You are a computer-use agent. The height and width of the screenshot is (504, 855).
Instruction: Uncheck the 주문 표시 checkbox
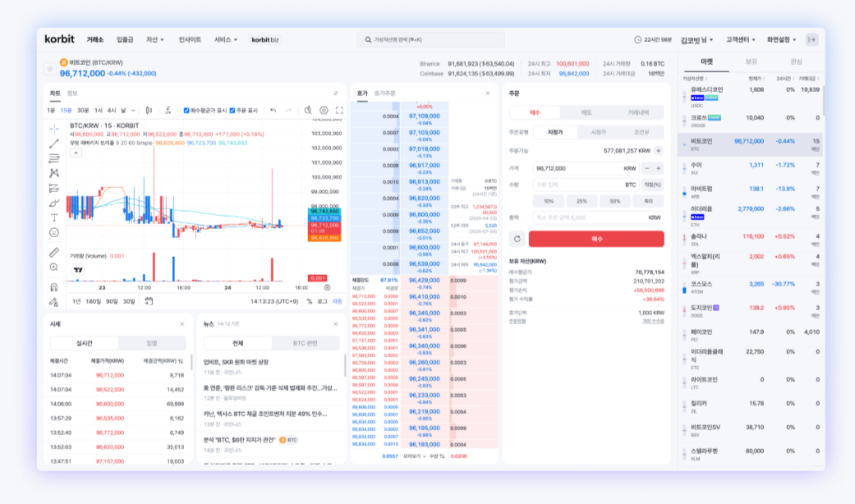(x=232, y=110)
